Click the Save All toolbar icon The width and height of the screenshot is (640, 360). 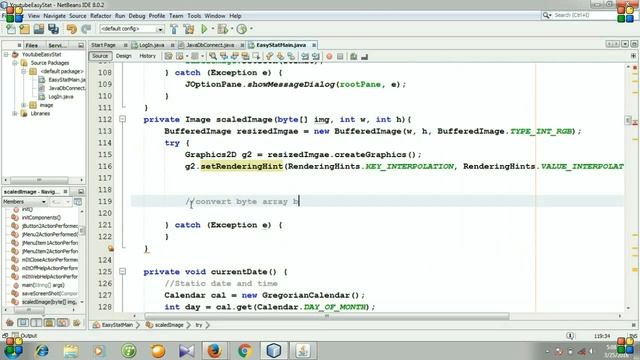tap(53, 29)
